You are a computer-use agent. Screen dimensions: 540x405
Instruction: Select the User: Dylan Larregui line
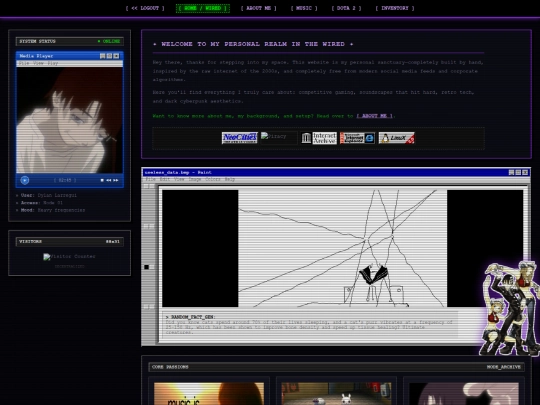46,195
